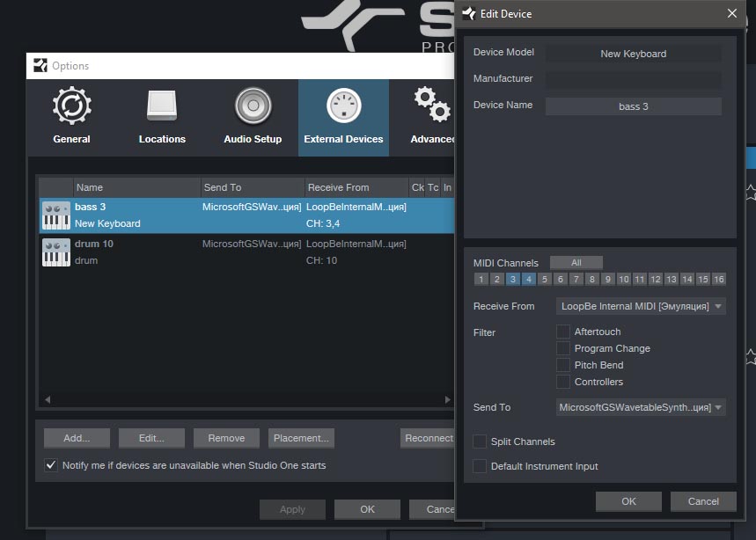Toggle MIDI channel 11
This screenshot has width=756, height=540.
[639, 279]
